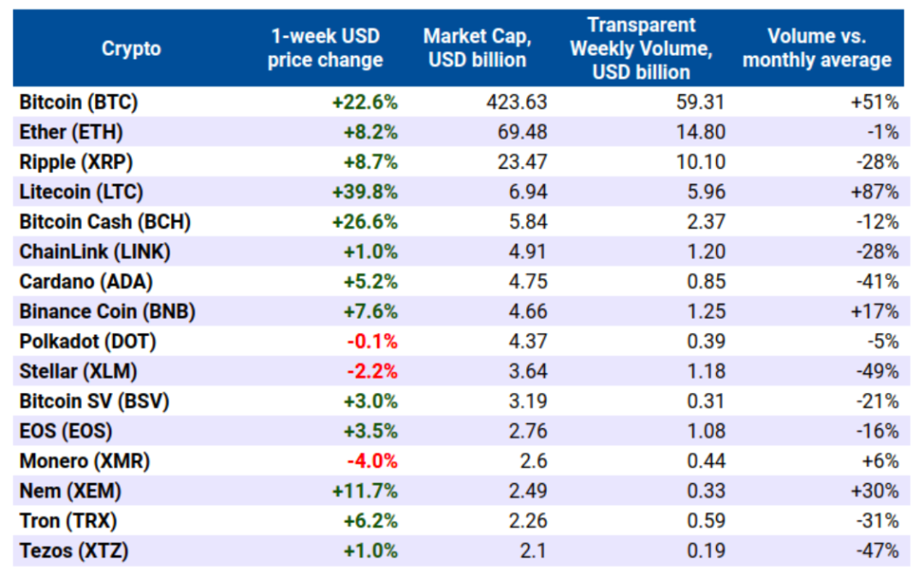Click the Volume vs. monthly average header
The width and height of the screenshot is (924, 578).
tap(816, 48)
